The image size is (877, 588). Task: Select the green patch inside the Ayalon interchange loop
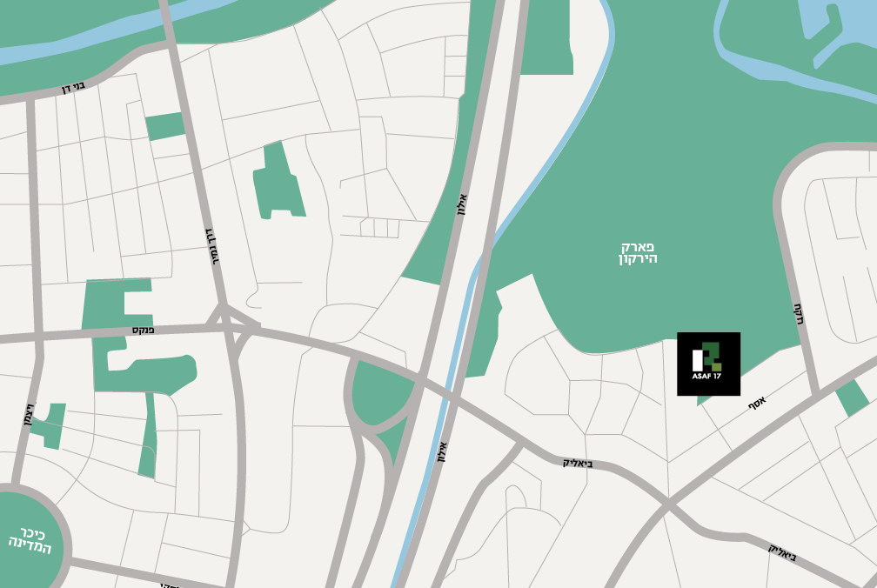coord(380,392)
